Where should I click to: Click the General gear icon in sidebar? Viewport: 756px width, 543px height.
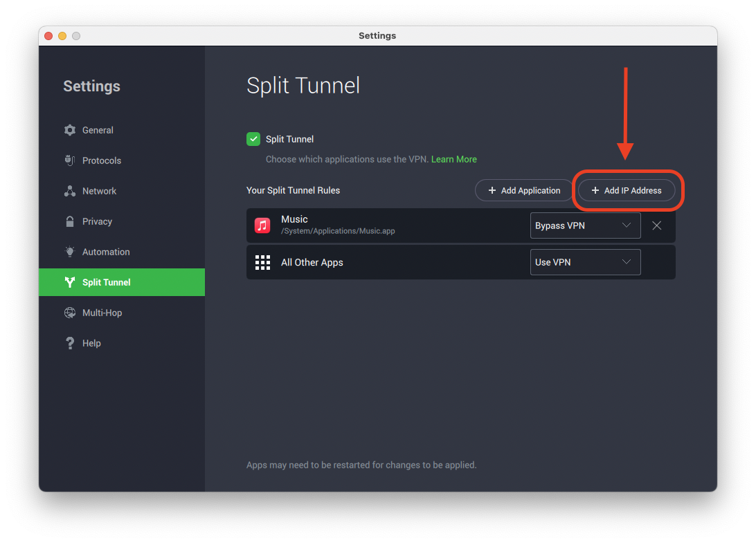70,130
